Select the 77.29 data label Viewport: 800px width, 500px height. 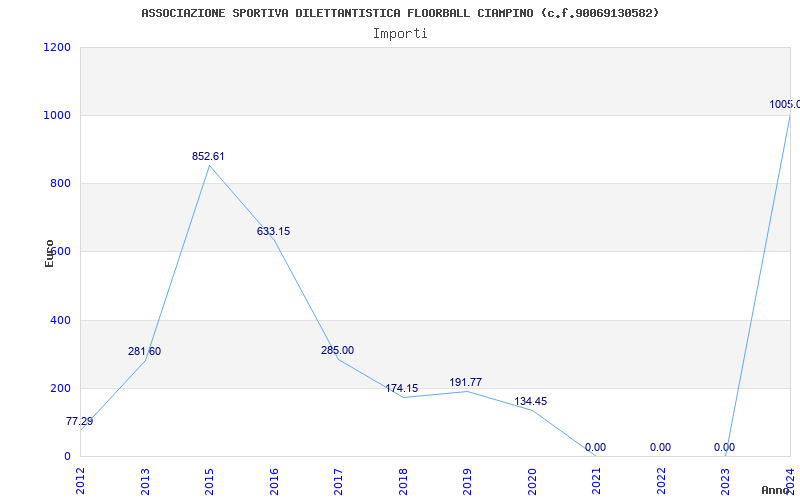80,421
